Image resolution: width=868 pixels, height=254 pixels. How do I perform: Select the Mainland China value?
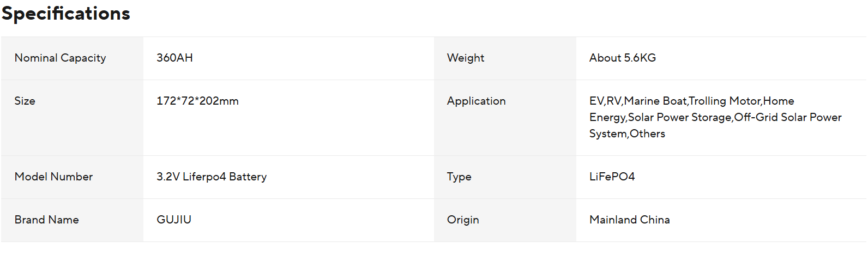point(629,220)
